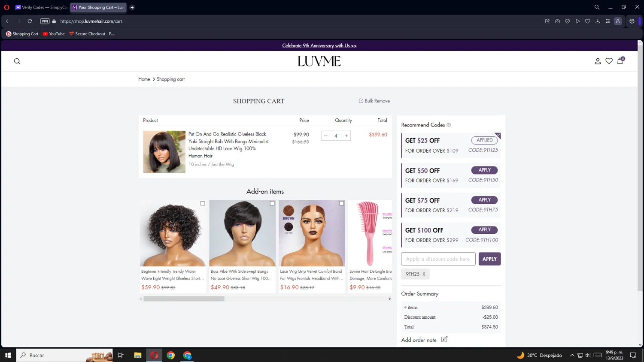Open browser tab search magnifier
Image resolution: width=644 pixels, height=362 pixels.
click(x=597, y=7)
